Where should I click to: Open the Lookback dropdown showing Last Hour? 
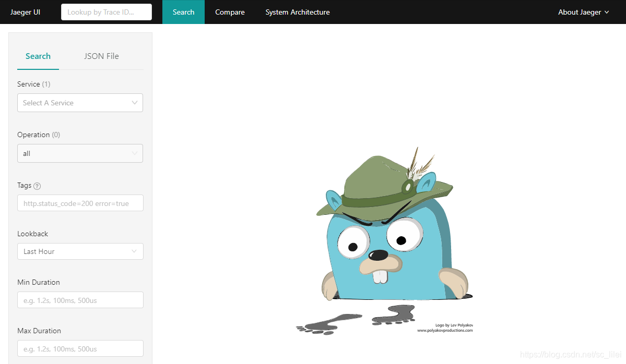pos(80,251)
